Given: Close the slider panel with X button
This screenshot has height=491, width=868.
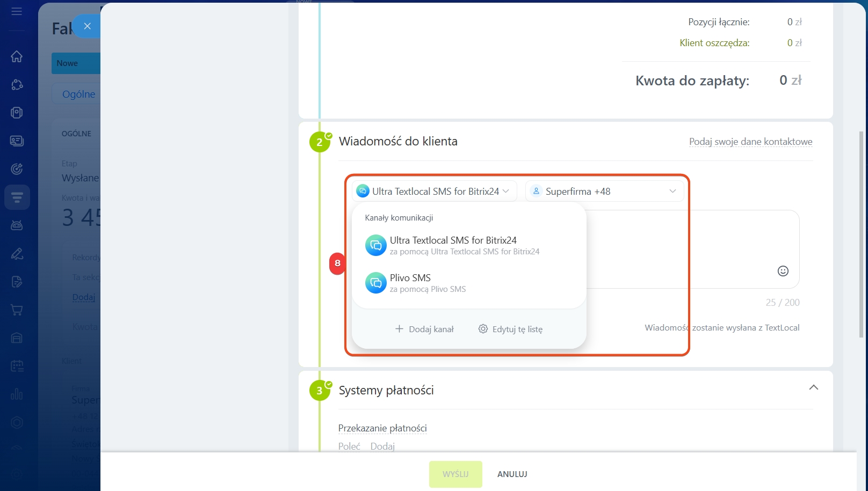Looking at the screenshot, I should pyautogui.click(x=87, y=26).
